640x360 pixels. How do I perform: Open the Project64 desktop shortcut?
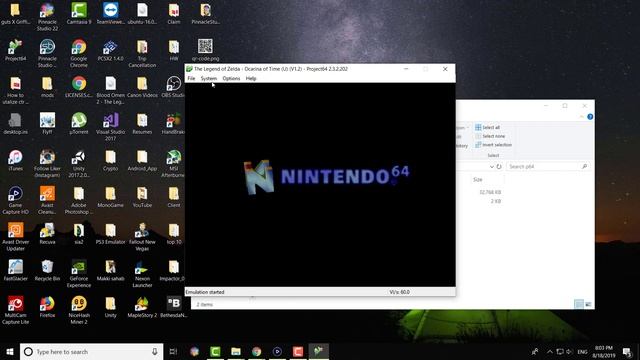tap(16, 50)
